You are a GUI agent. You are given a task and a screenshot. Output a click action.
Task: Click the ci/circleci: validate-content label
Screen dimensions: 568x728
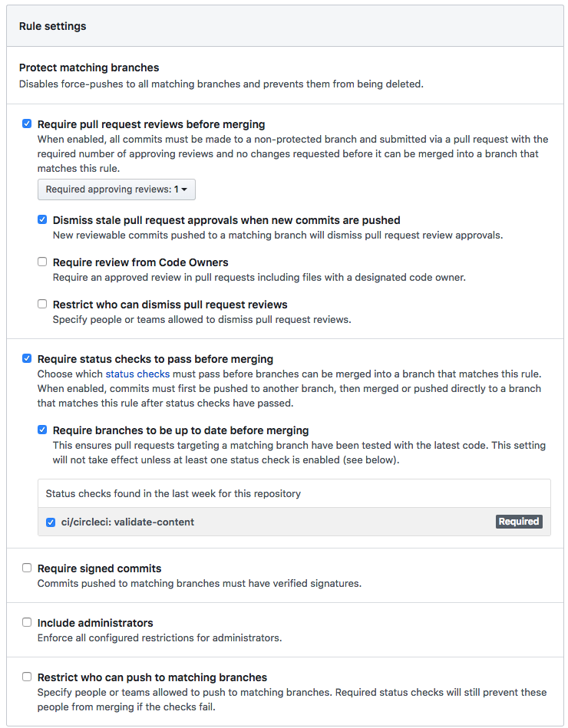tap(127, 522)
